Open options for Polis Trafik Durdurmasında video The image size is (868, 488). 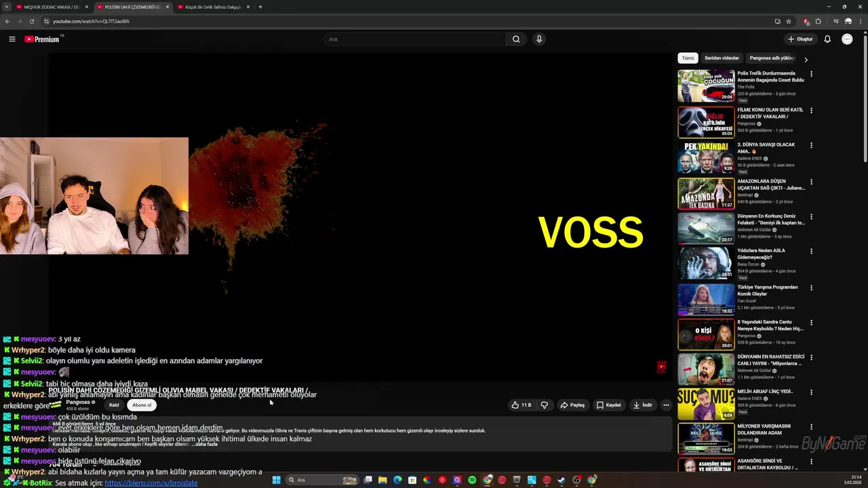[x=811, y=74]
